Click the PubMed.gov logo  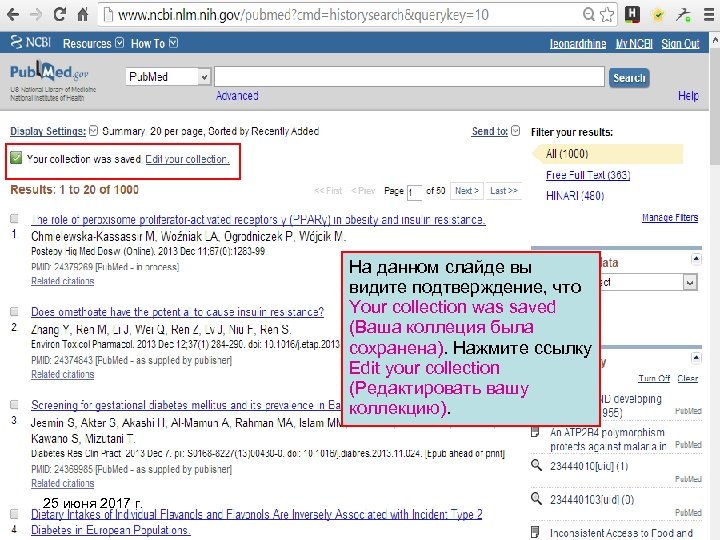coord(49,72)
